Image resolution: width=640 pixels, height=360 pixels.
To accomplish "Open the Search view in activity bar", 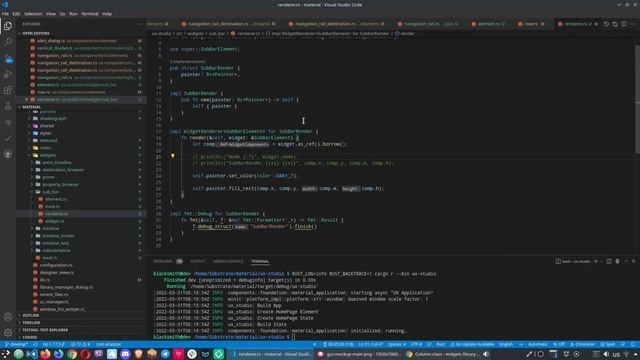I will pos(8,42).
